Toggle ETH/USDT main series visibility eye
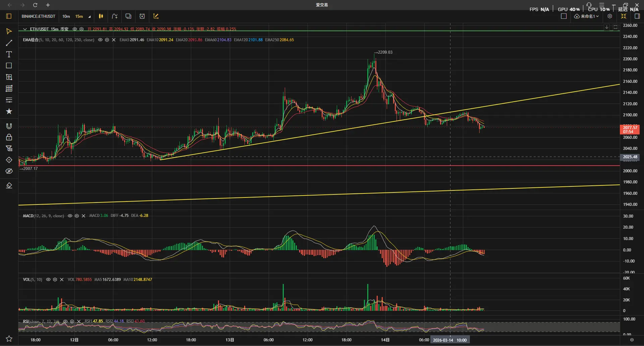 point(75,29)
